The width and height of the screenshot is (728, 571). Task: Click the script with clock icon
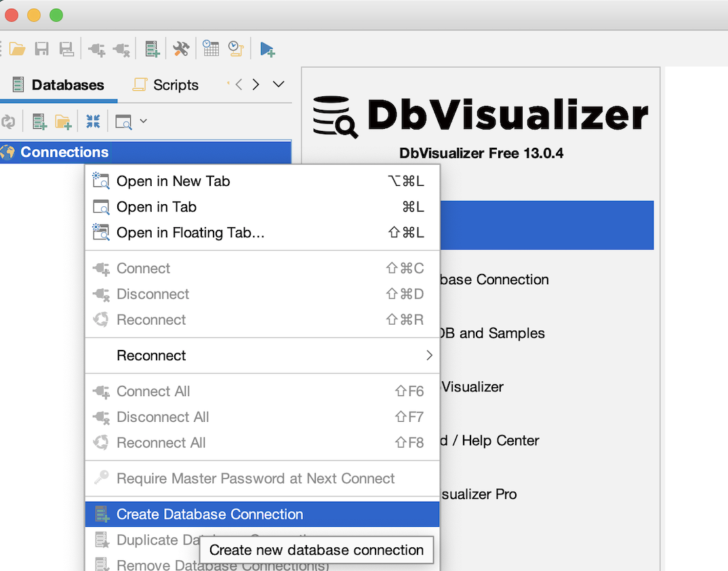click(235, 49)
